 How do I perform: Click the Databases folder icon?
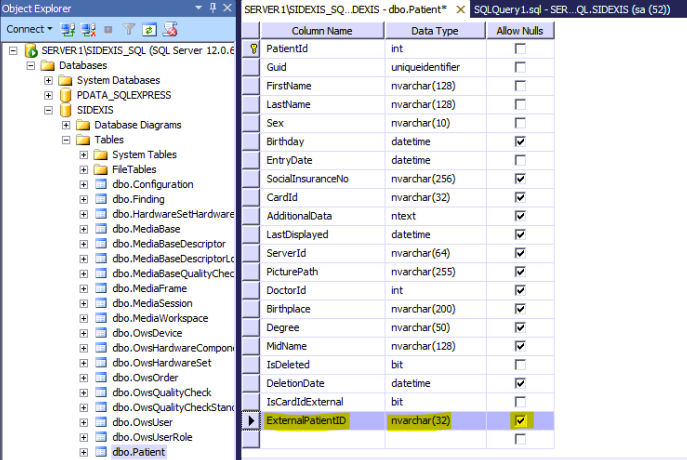click(x=47, y=66)
